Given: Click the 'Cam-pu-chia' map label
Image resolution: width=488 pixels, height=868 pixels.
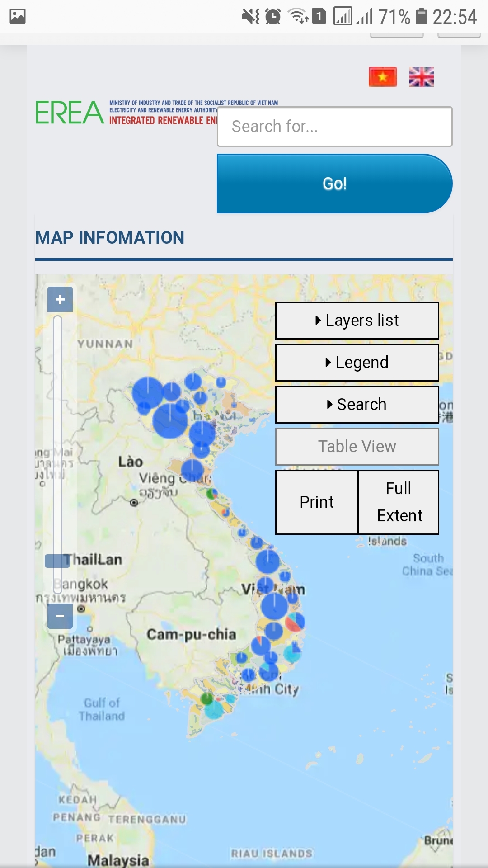Looking at the screenshot, I should tap(192, 634).
